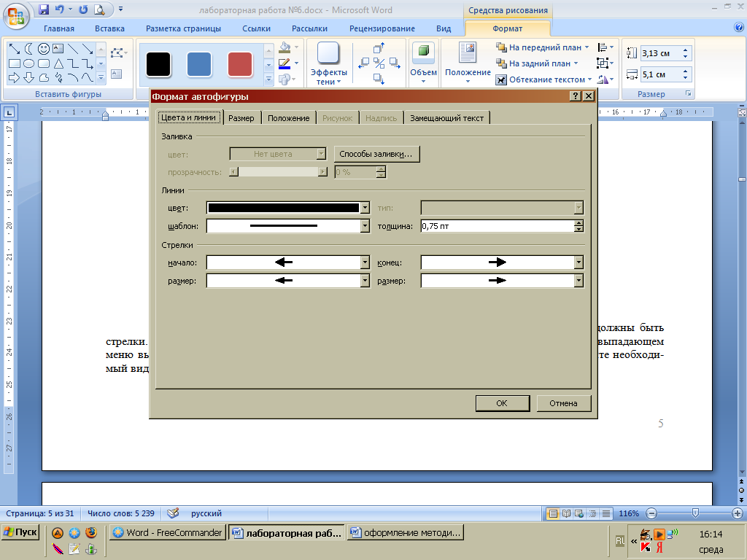This screenshot has width=747, height=560.
Task: Select the moon shape
Action: 29,49
